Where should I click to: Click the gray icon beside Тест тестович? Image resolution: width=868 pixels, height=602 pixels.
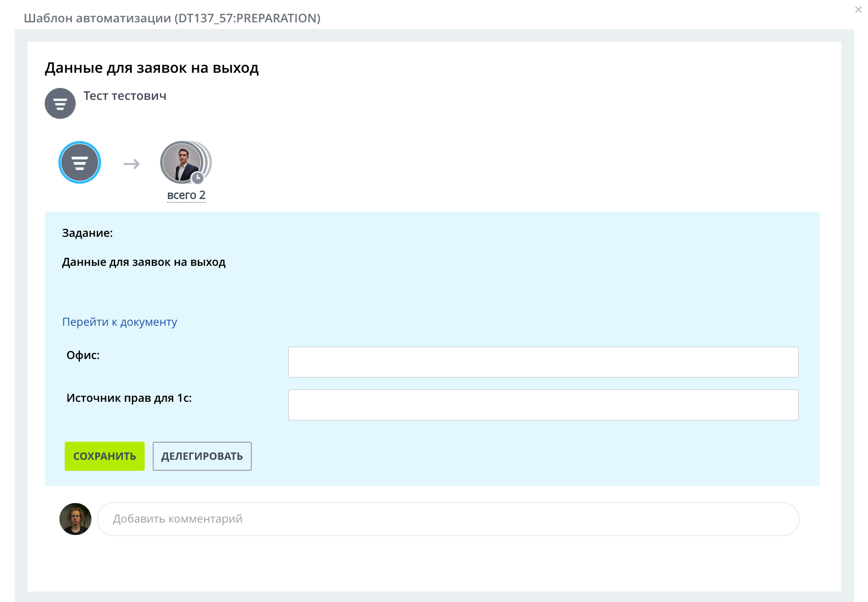(60, 103)
